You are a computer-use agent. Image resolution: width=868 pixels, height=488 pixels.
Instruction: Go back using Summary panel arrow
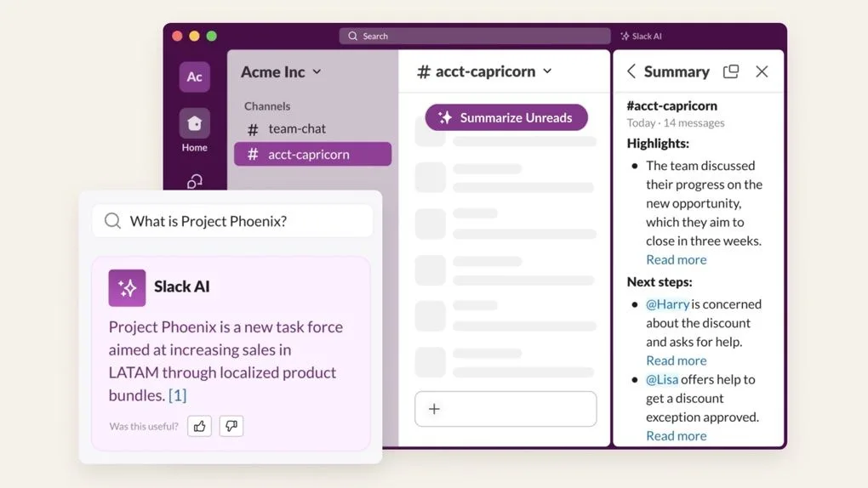pos(631,71)
